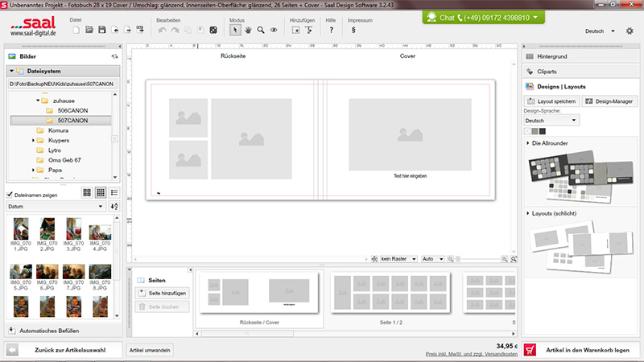
Task: Click the Seite hinzufügen button
Action: (162, 294)
